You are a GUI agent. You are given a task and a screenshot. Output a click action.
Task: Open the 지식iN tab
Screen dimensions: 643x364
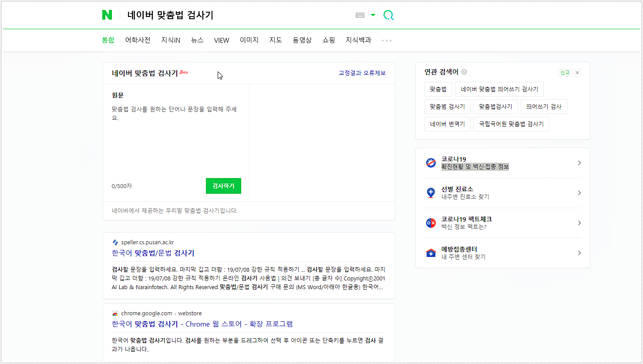[171, 40]
